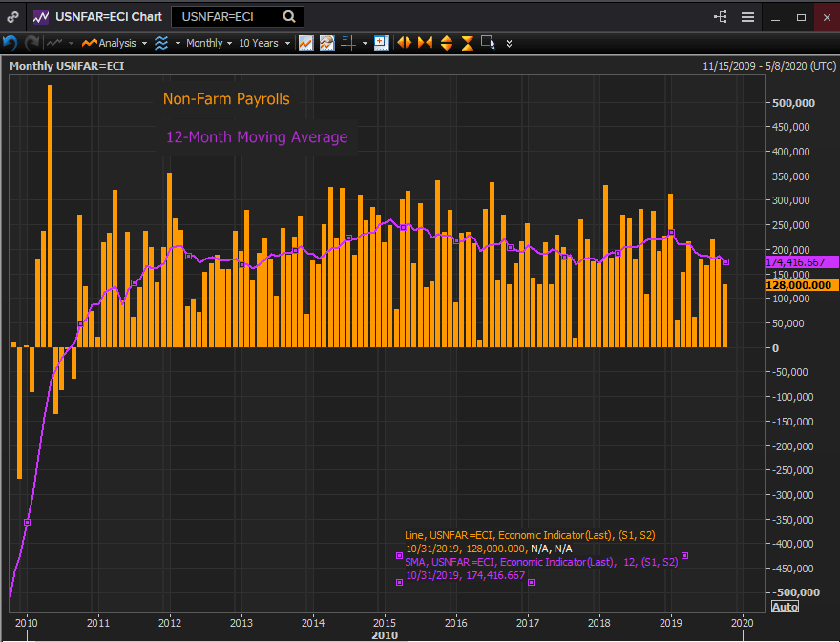This screenshot has width=840, height=642.
Task: Click the link chain icon in title bar
Action: pos(12,17)
